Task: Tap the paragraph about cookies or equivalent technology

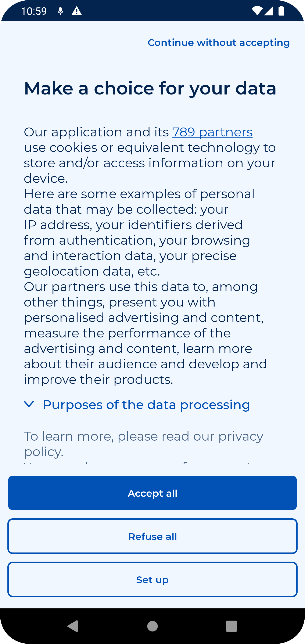Action: [150, 155]
